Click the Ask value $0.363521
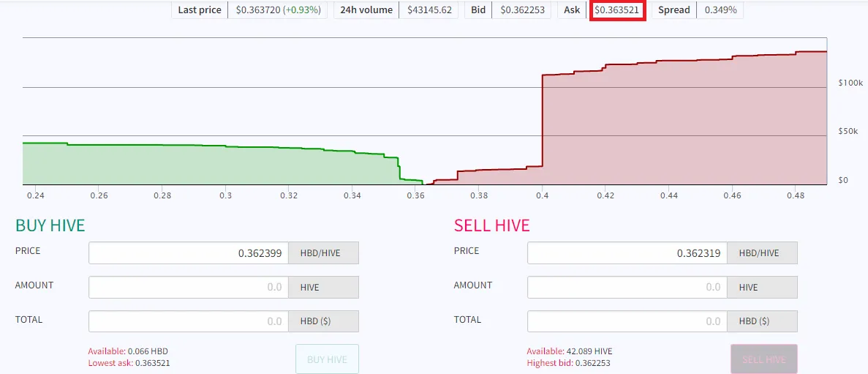Image resolution: width=868 pixels, height=374 pixels. pyautogui.click(x=617, y=10)
